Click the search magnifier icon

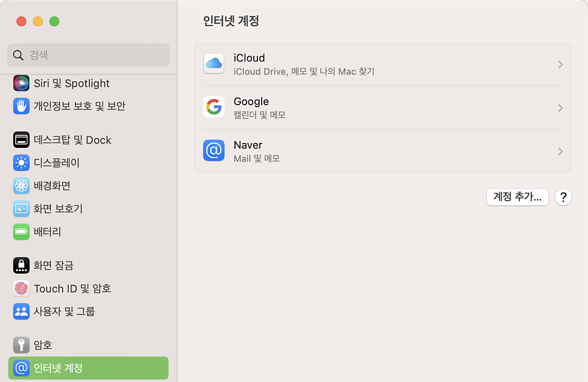[18, 55]
